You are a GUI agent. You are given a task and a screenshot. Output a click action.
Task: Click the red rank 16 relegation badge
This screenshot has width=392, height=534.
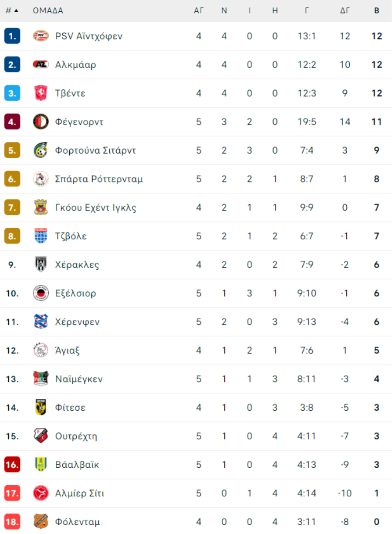[x=12, y=465]
